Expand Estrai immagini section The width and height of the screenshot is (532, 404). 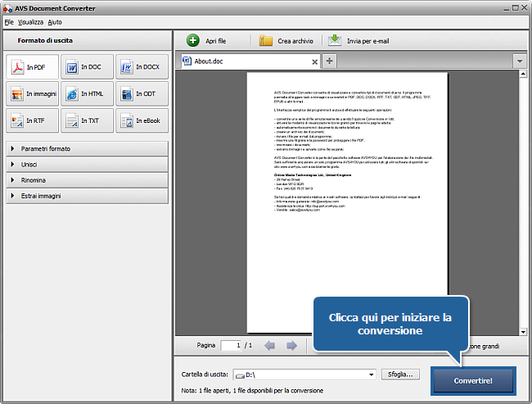click(x=87, y=196)
